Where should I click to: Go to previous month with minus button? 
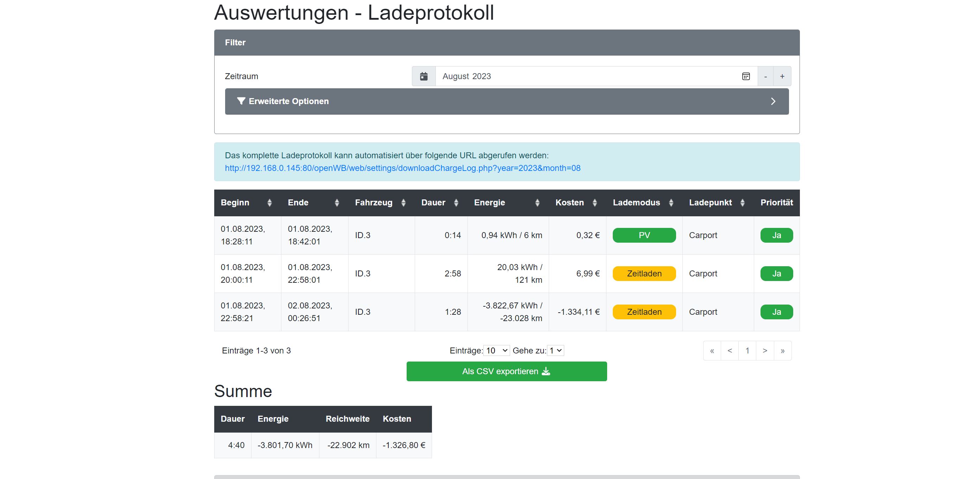(x=765, y=76)
